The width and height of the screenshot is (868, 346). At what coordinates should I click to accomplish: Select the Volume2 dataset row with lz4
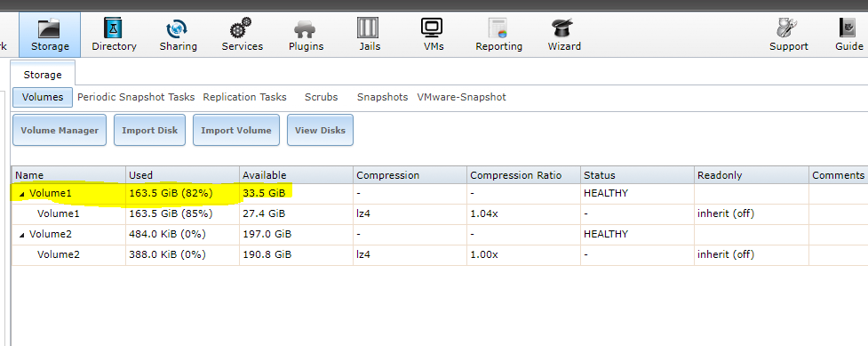[x=440, y=254]
